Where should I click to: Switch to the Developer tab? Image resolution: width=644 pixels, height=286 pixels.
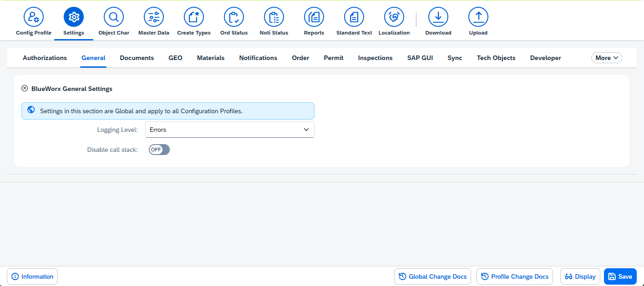point(546,58)
